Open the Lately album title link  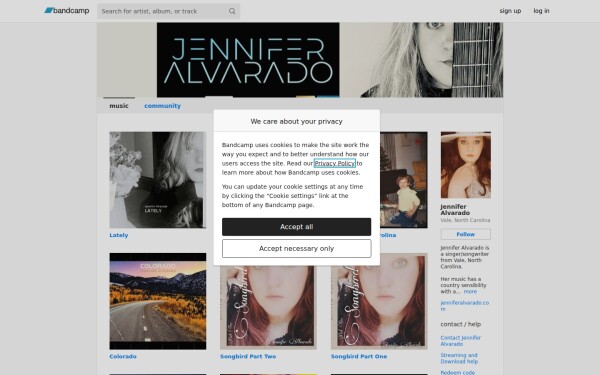point(119,235)
